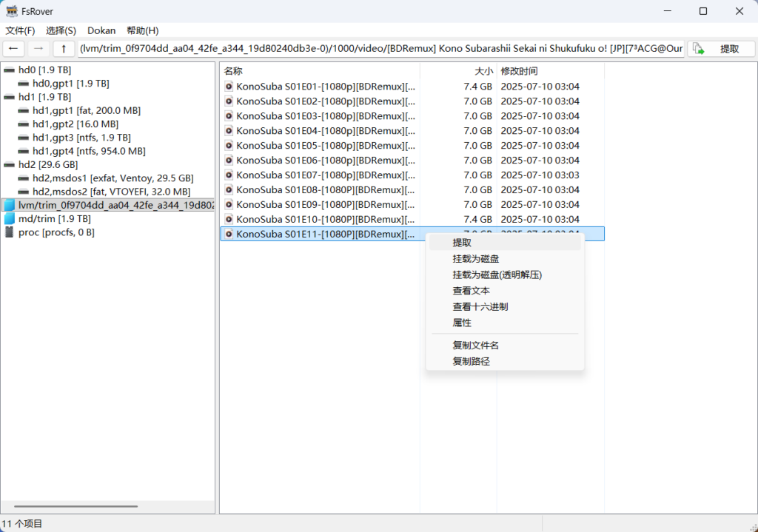Choose 复制文件名 in the context menu

[505, 345]
